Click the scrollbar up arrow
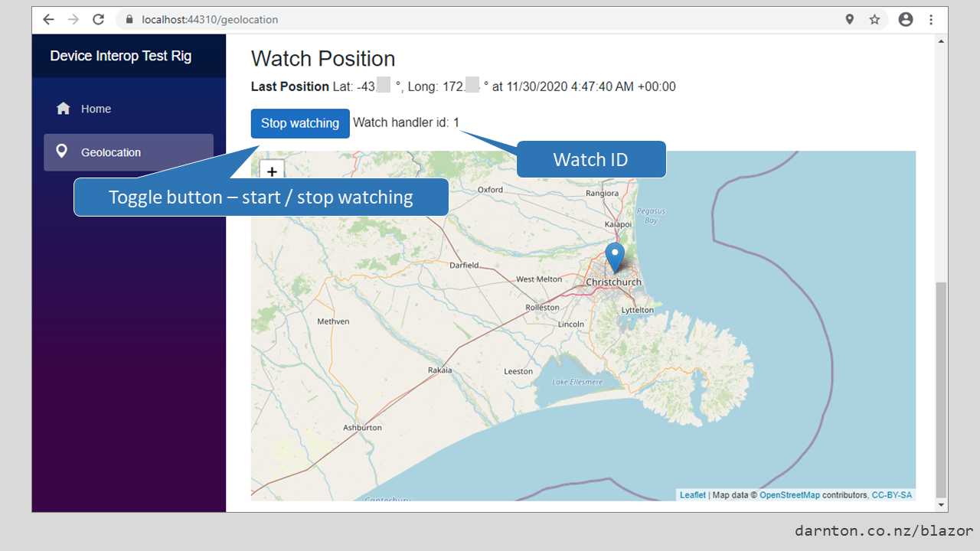The height and width of the screenshot is (551, 980). [x=941, y=41]
